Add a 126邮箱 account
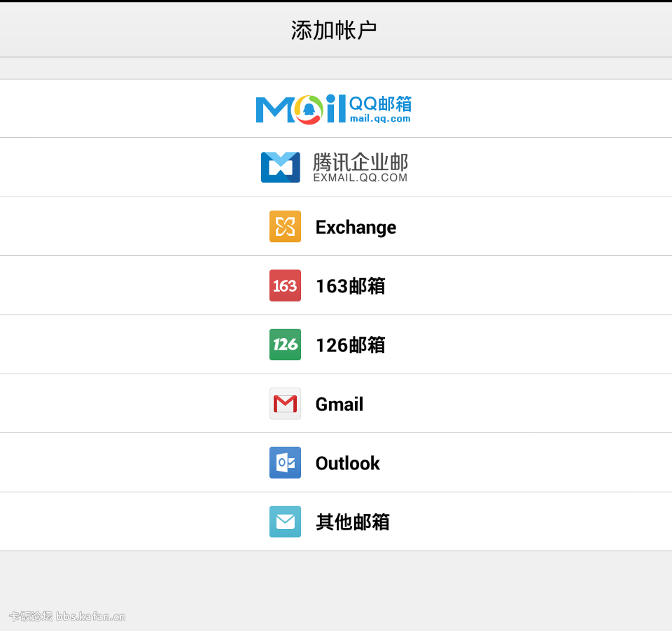 (x=336, y=344)
